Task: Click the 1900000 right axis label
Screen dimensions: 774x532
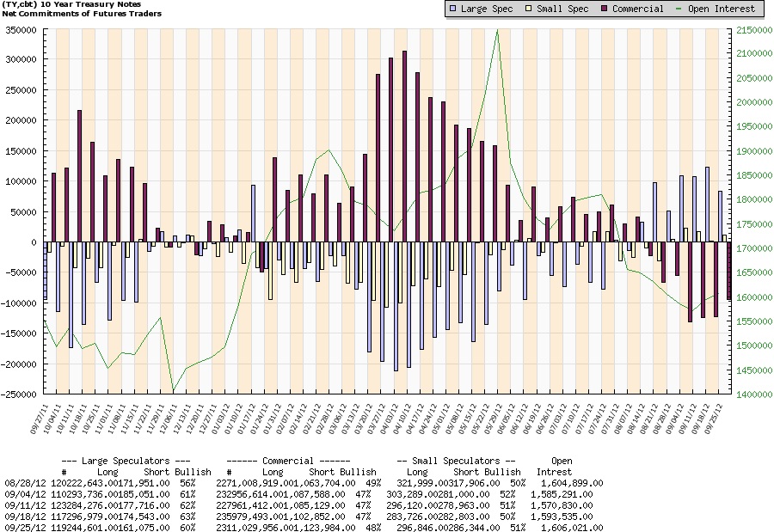Action: coord(754,151)
